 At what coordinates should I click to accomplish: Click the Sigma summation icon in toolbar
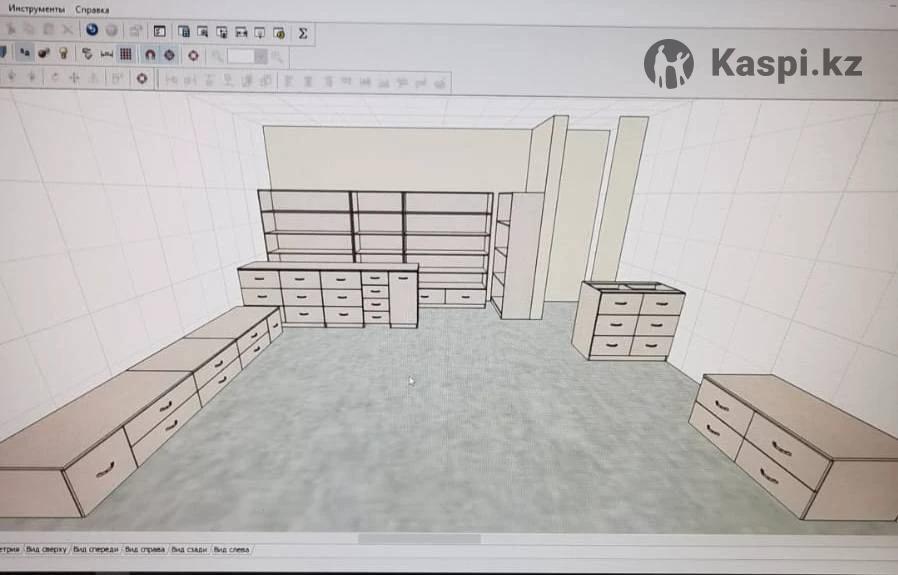303,33
